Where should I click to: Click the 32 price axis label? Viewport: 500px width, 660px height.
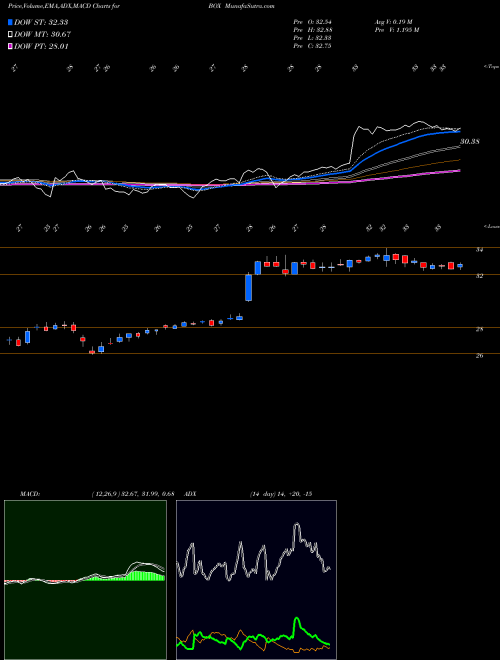tap(479, 276)
